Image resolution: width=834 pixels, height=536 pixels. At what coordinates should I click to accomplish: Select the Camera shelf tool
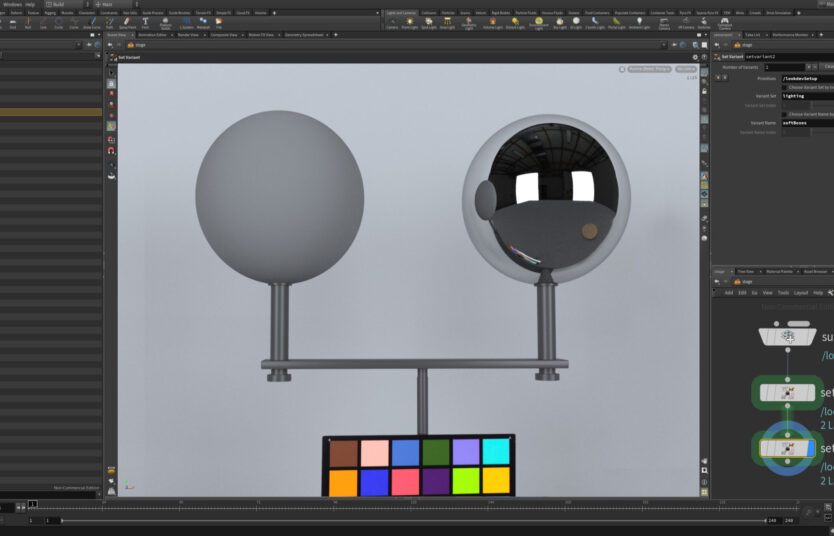point(392,22)
